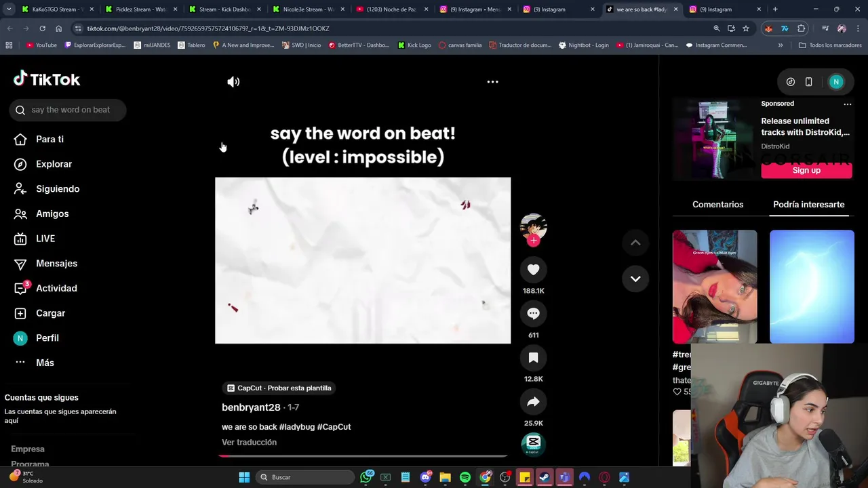
Task: Open the Kick Logo bookmark
Action: tap(414, 45)
